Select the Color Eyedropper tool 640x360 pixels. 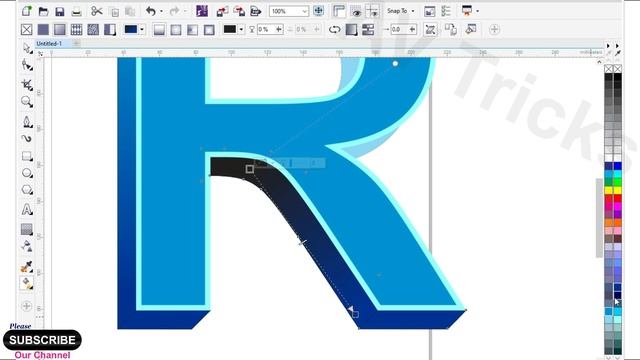coord(27,267)
